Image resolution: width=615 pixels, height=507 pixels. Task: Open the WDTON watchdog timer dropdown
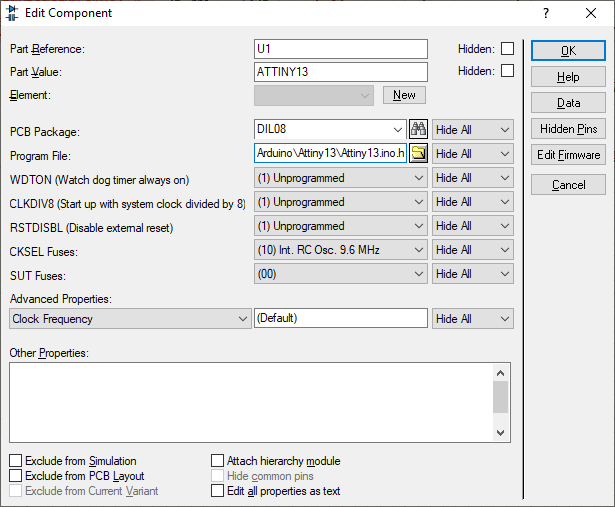click(x=341, y=178)
